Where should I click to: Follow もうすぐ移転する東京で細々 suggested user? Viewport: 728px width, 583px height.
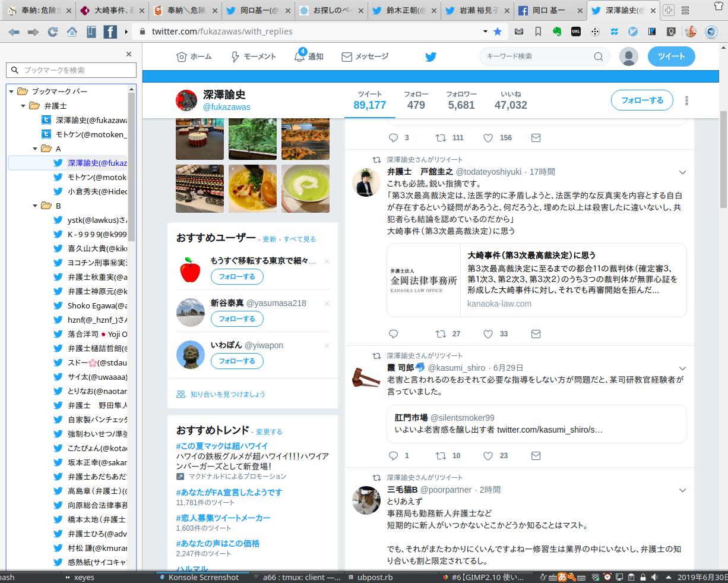tap(237, 276)
